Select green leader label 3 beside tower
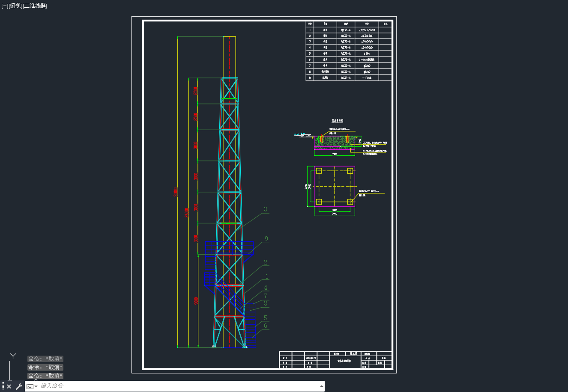Viewport: 568px width, 392px height. pyautogui.click(x=266, y=209)
